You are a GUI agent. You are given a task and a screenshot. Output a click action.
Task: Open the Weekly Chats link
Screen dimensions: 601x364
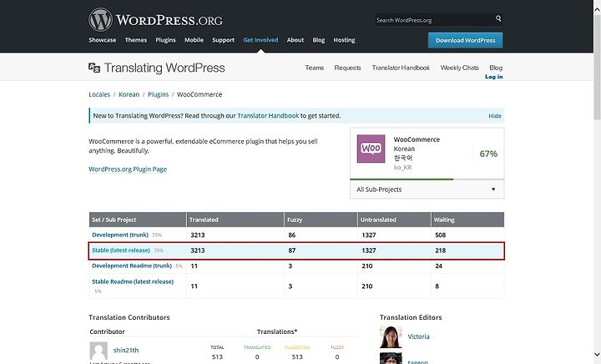[460, 68]
